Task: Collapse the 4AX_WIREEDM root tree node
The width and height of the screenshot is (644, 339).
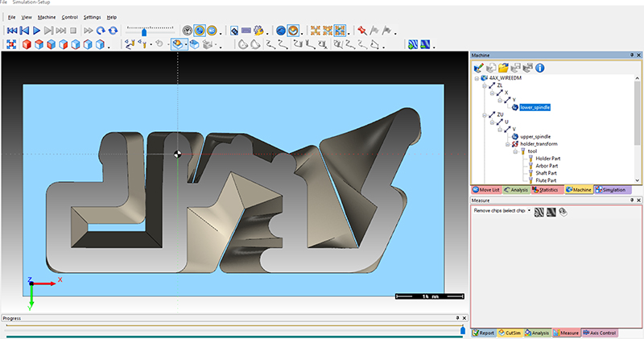Action: (x=477, y=79)
